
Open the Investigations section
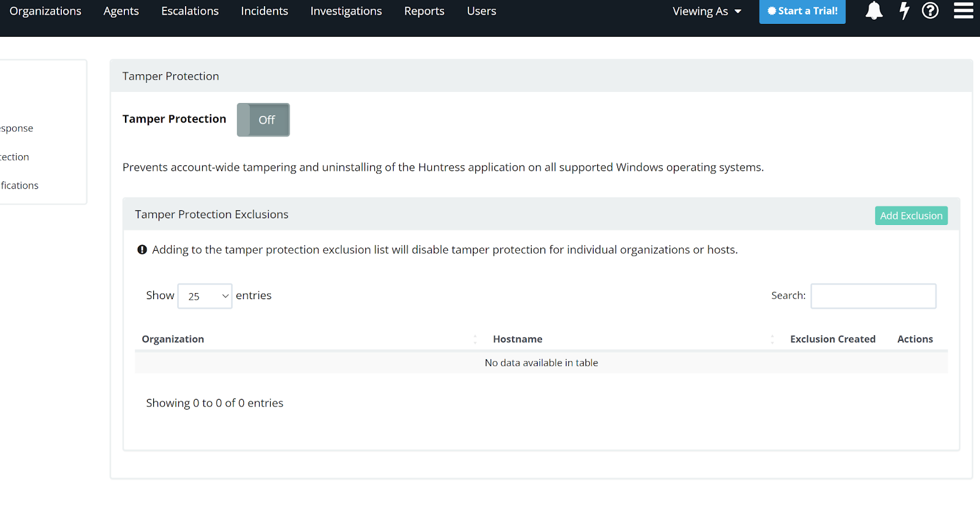click(346, 11)
